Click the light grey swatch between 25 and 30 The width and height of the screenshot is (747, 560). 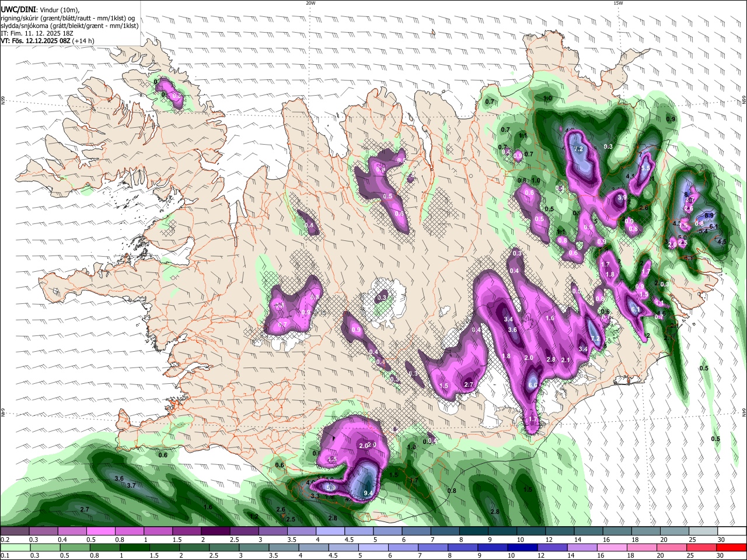coord(703,531)
